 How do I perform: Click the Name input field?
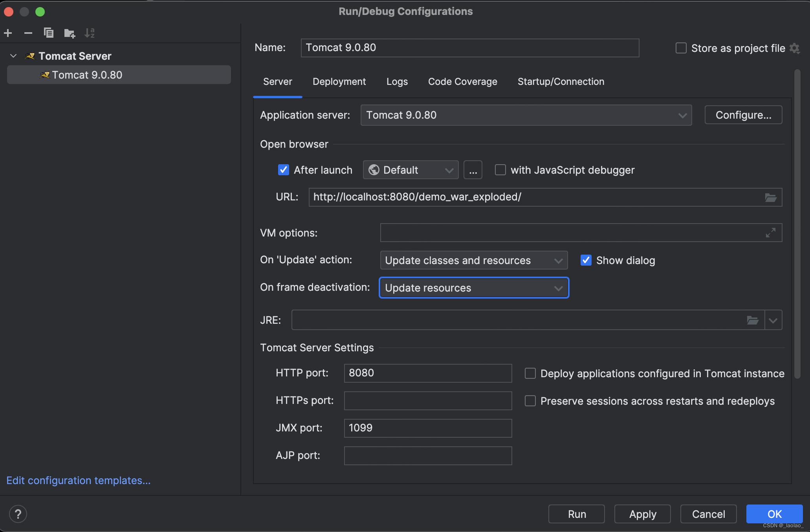[x=470, y=48]
